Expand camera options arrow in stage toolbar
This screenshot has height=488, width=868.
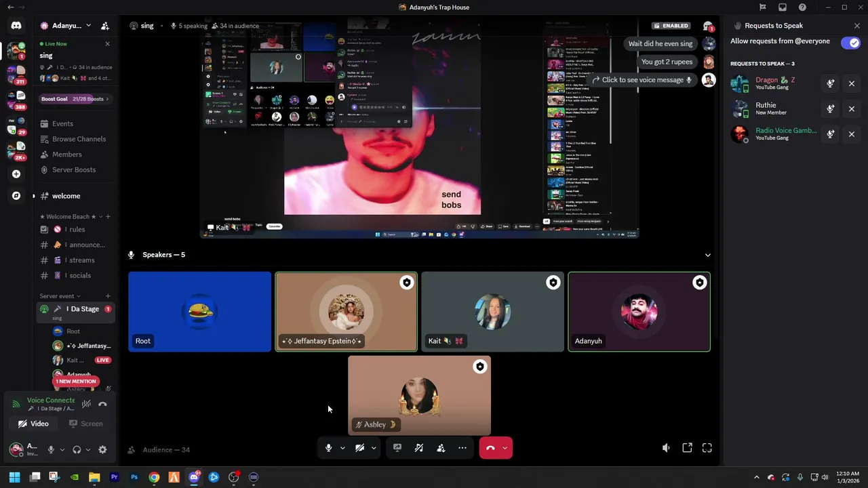pos(374,448)
